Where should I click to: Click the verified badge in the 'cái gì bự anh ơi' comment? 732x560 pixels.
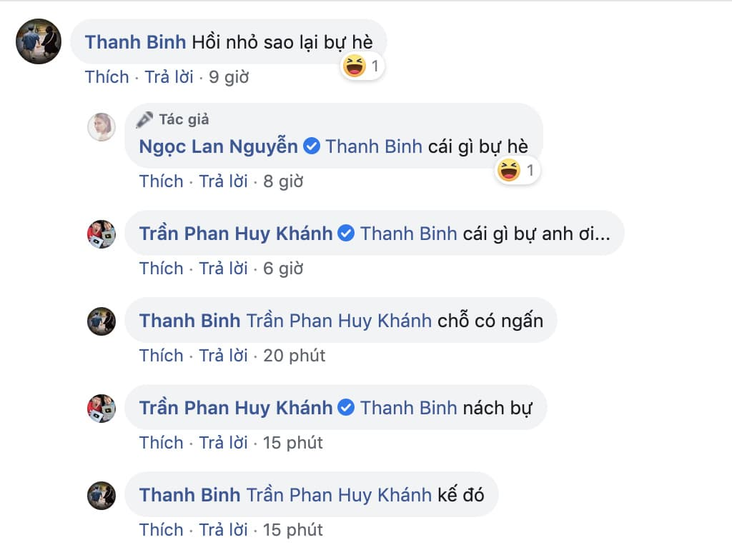tap(346, 233)
